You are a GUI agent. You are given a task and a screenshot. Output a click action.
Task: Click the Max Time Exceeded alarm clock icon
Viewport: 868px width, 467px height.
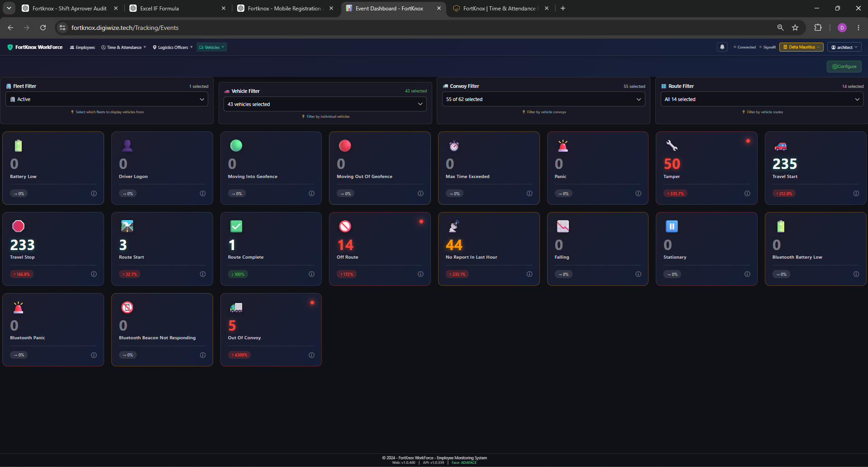(454, 145)
